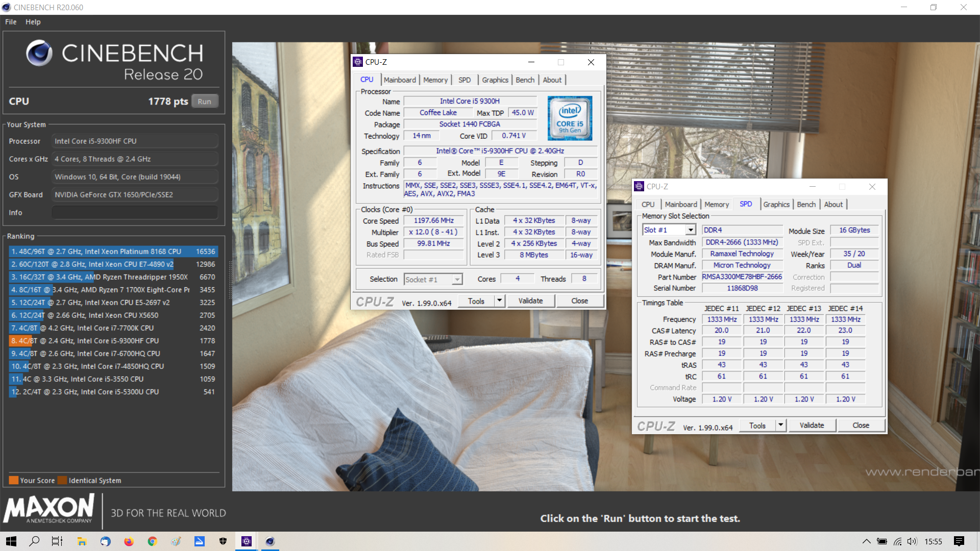Click orange Your Score legend swatch
Screen dimensions: 980x551
(14, 480)
